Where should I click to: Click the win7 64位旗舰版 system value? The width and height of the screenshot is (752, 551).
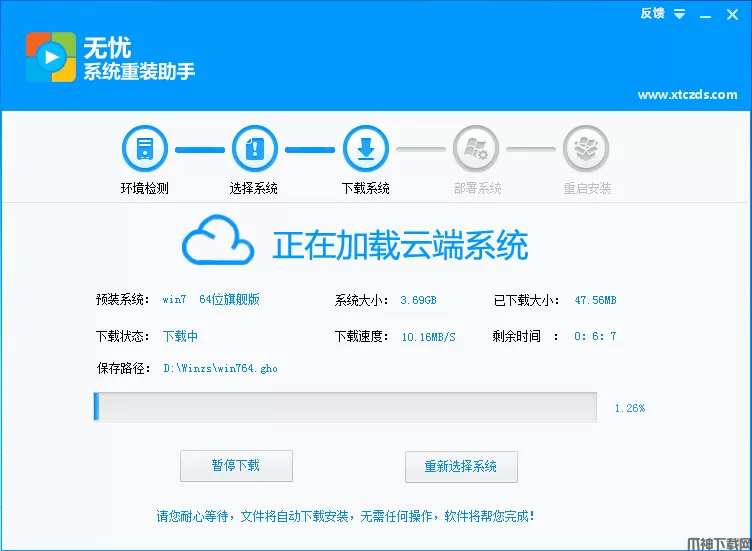tap(211, 300)
